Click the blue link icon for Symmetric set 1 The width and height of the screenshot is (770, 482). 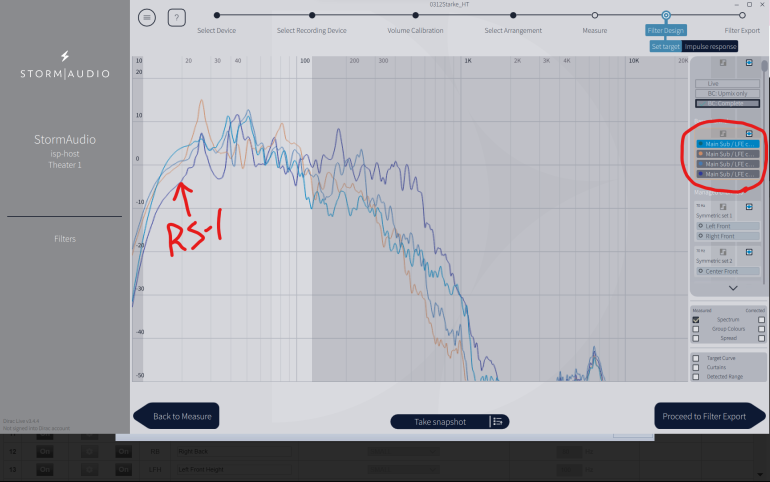tap(749, 207)
